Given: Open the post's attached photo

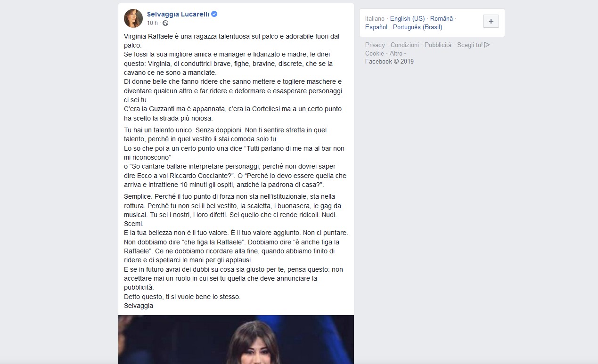Looking at the screenshot, I should point(236,340).
